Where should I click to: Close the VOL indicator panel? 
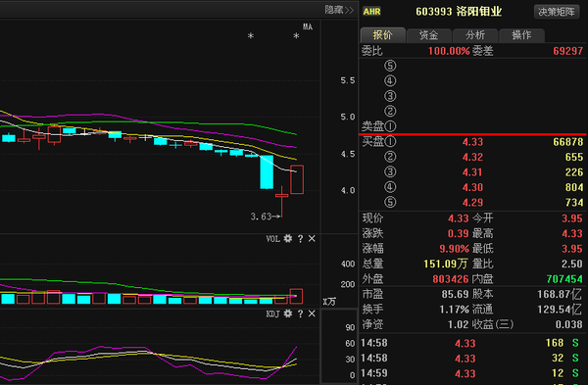click(312, 239)
